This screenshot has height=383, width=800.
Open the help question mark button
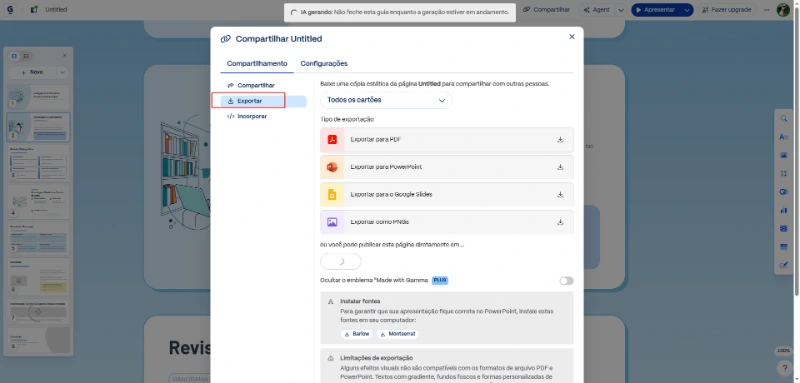coord(784,367)
